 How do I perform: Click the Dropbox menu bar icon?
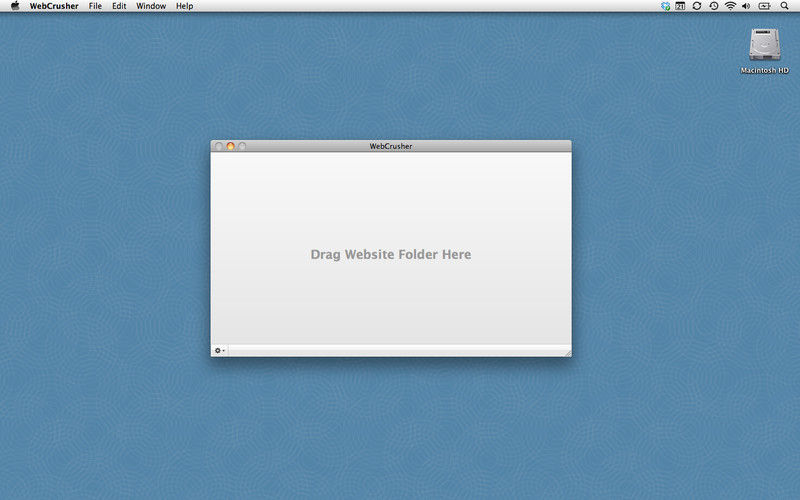click(x=665, y=6)
